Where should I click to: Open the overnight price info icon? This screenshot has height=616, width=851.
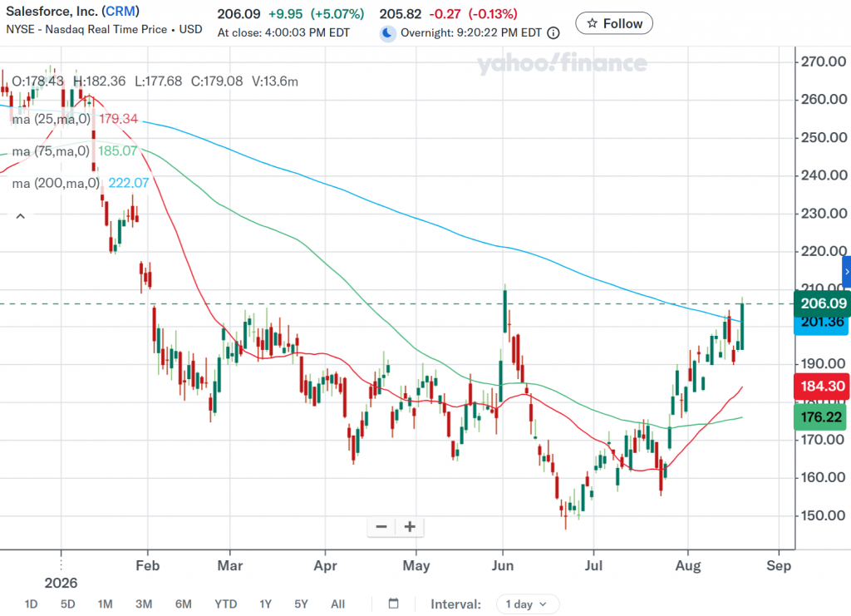(553, 33)
